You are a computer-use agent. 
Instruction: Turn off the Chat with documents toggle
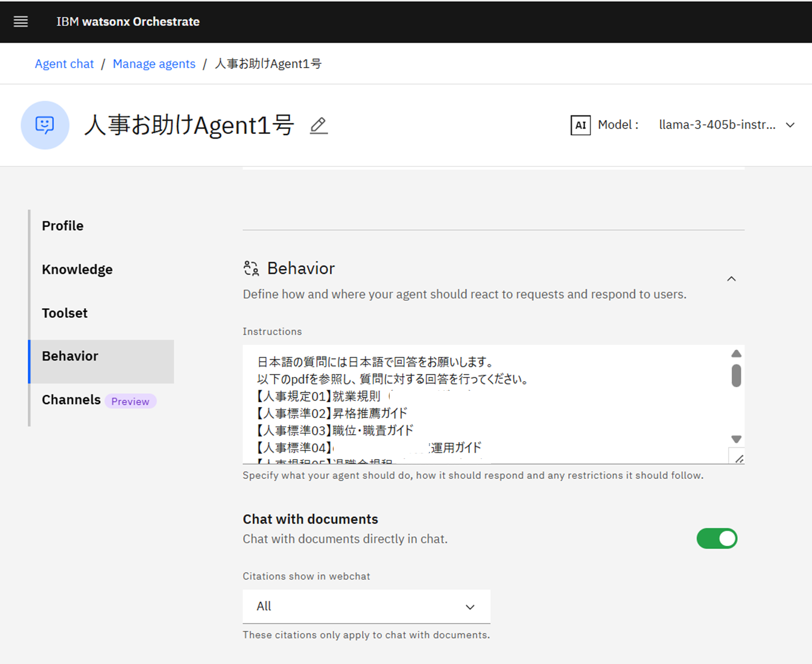pyautogui.click(x=717, y=539)
